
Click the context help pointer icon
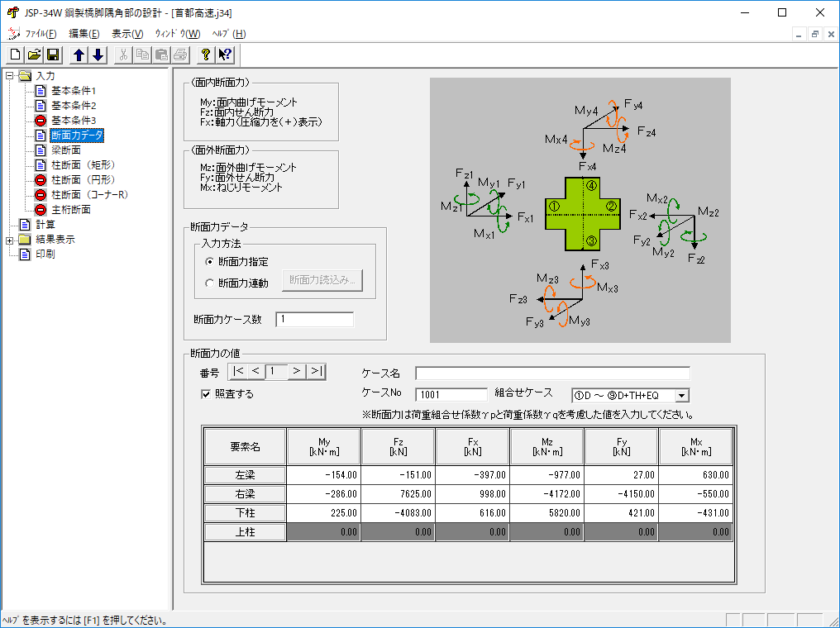click(225, 55)
